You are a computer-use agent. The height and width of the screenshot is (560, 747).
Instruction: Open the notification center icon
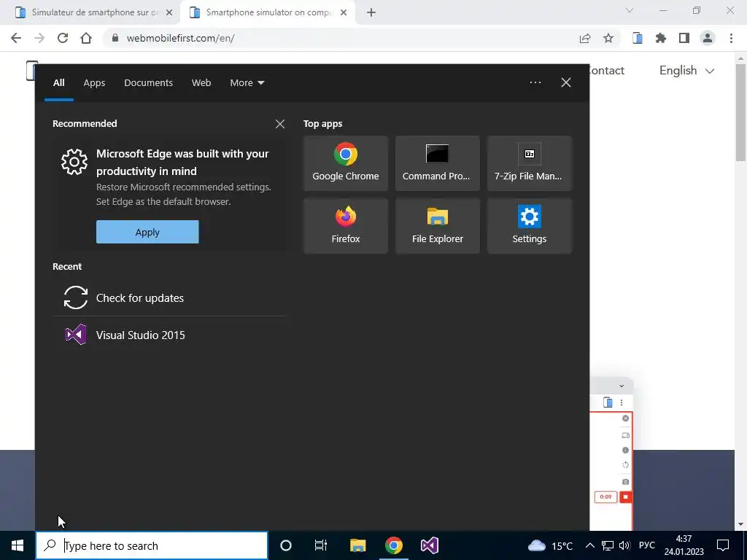click(x=723, y=545)
